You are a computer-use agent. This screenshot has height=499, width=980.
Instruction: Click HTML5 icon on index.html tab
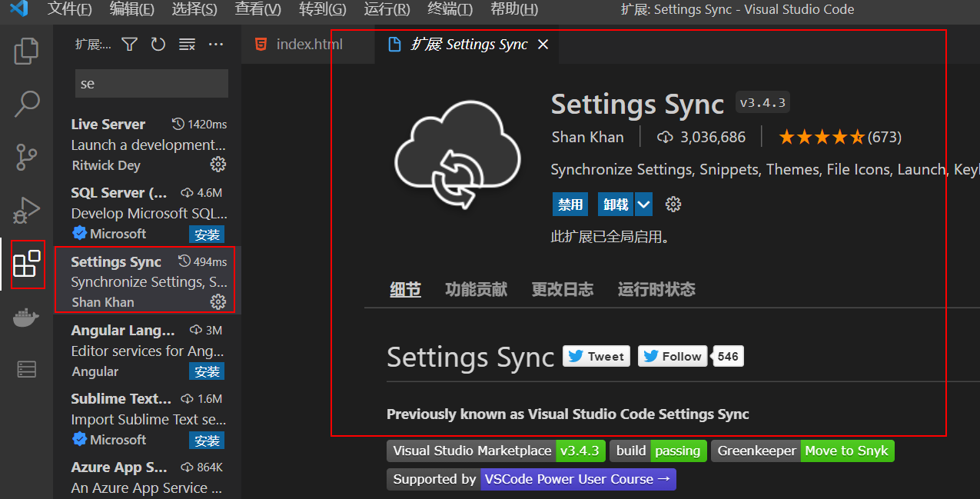click(x=261, y=45)
